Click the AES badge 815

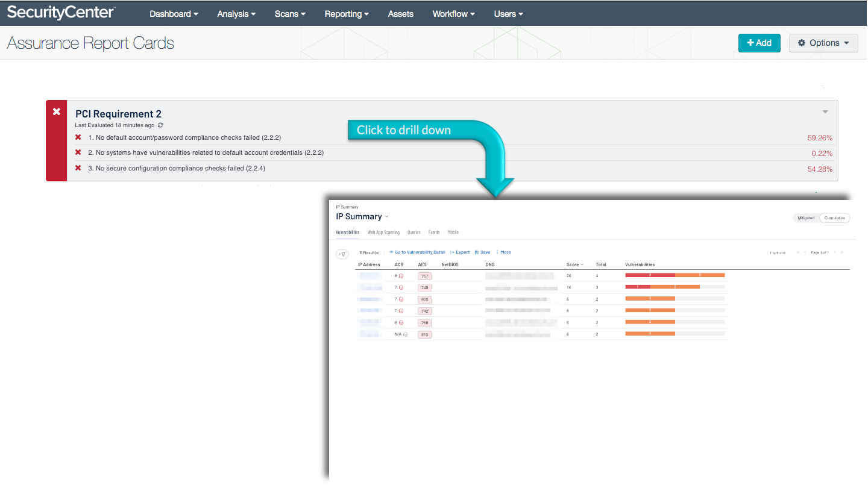pos(425,335)
